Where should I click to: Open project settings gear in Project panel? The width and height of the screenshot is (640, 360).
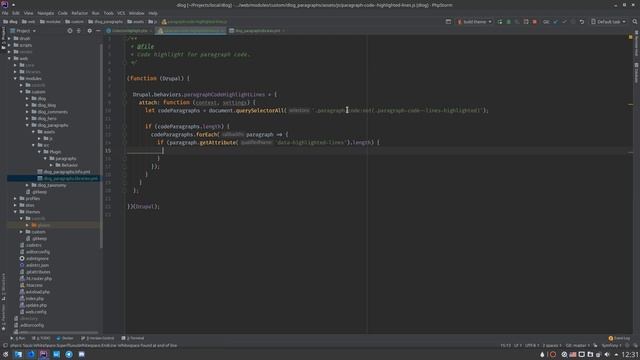click(89, 31)
